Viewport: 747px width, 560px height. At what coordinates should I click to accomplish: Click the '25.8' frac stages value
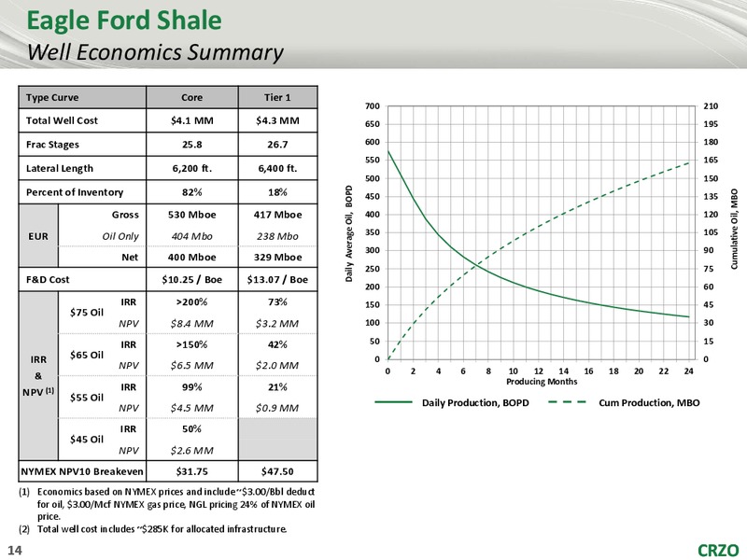tap(192, 145)
